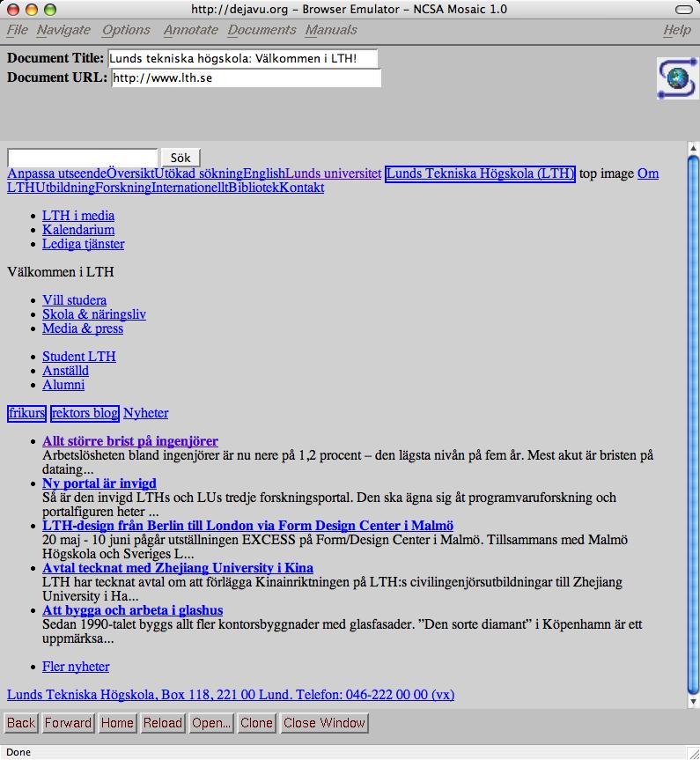This screenshot has height=760, width=700.
Task: Open the Documents menu
Action: tap(262, 30)
